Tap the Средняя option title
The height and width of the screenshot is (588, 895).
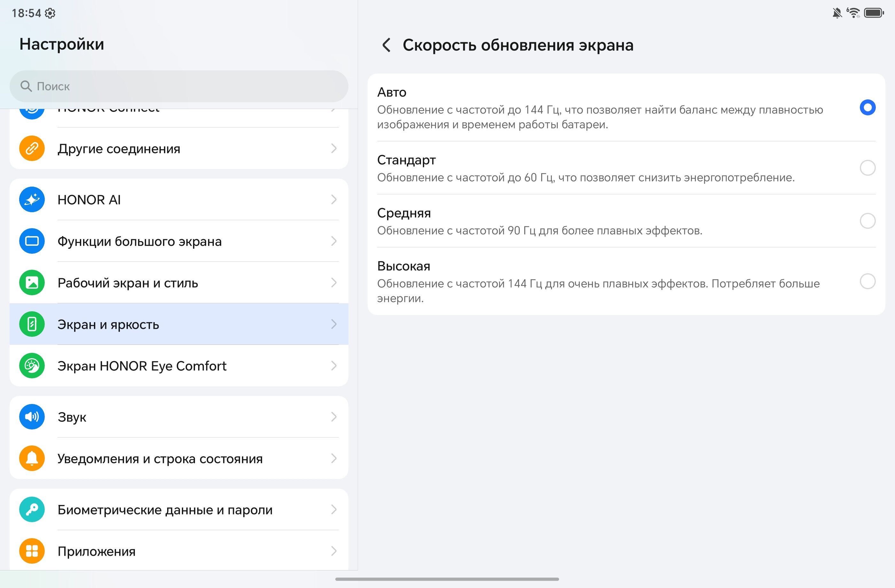click(x=404, y=213)
